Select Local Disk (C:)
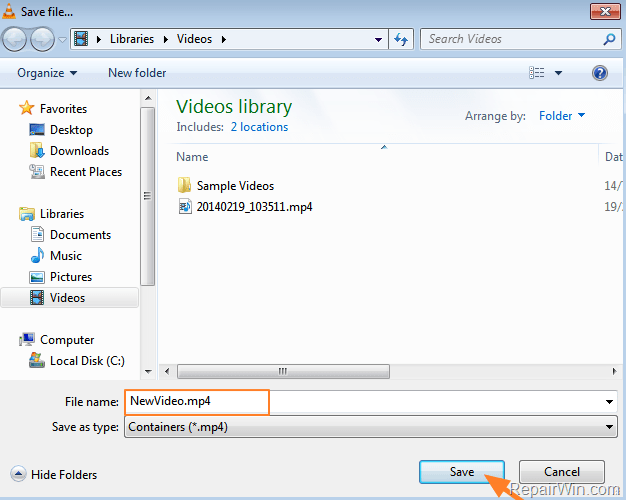 pos(87,361)
